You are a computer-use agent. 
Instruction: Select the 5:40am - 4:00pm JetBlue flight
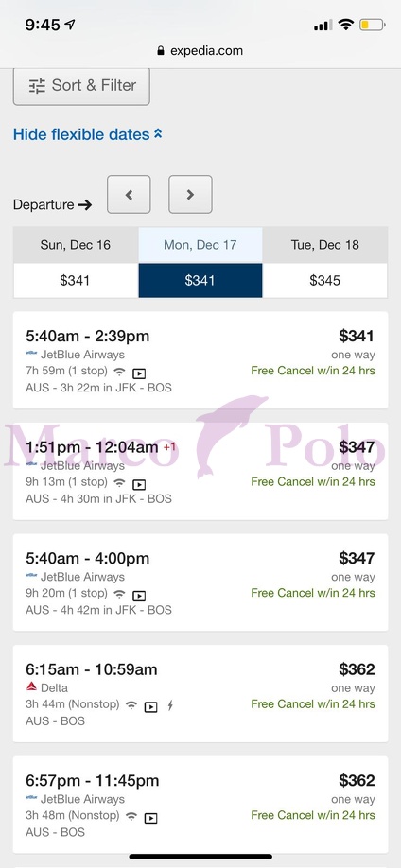[200, 582]
